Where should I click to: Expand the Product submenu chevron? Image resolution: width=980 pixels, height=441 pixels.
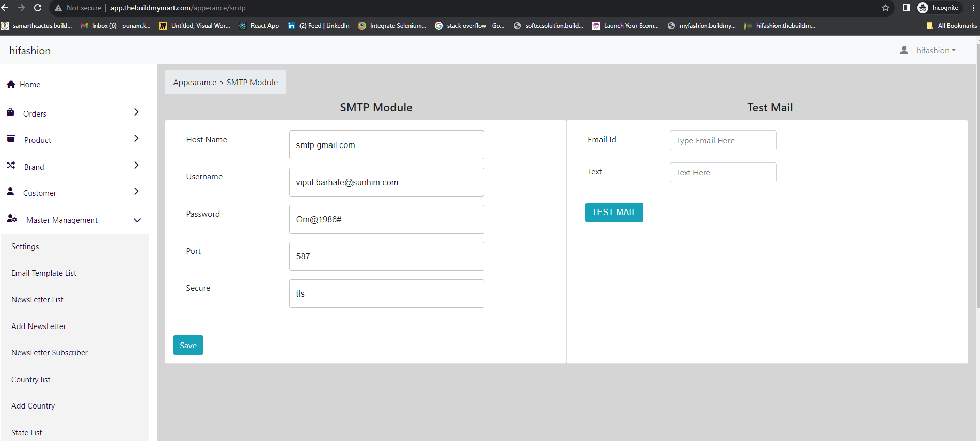[136, 138]
